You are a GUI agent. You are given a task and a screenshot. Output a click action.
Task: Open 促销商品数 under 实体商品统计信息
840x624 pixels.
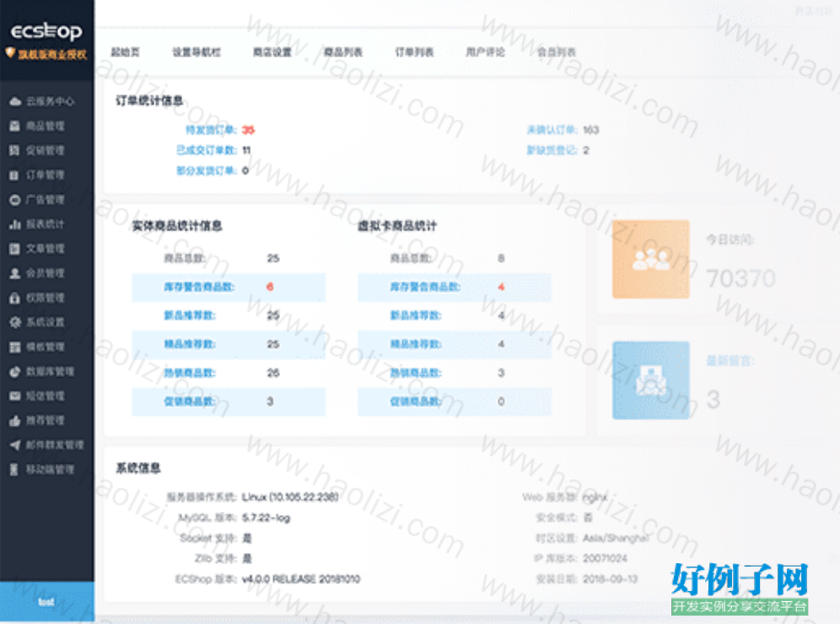[x=190, y=401]
